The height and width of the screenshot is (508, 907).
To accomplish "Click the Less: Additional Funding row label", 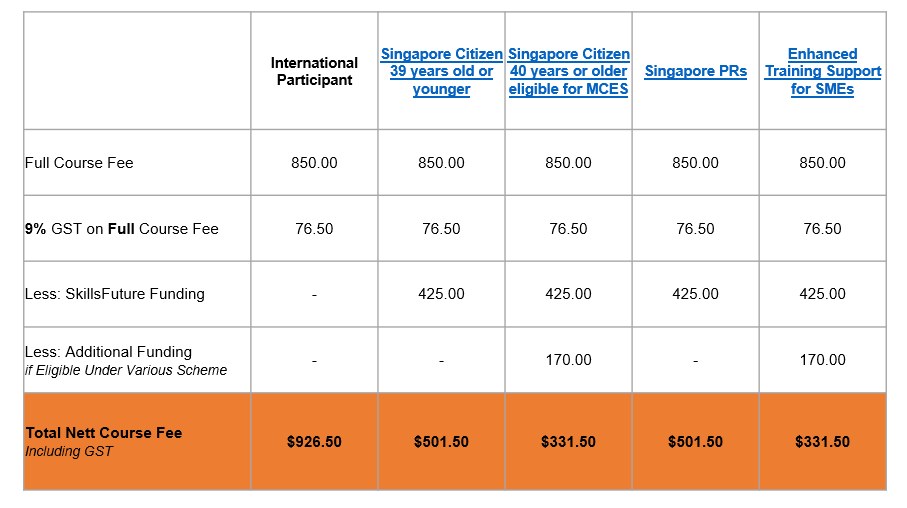I will (108, 352).
